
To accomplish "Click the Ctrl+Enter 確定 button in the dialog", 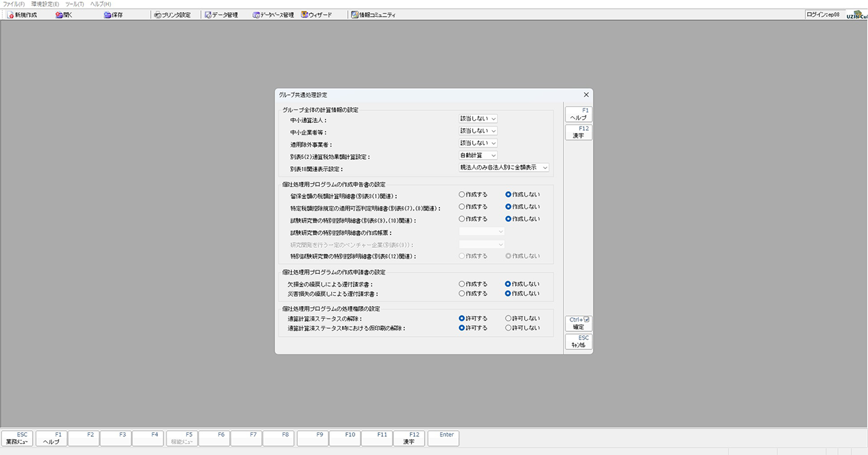I will point(578,323).
